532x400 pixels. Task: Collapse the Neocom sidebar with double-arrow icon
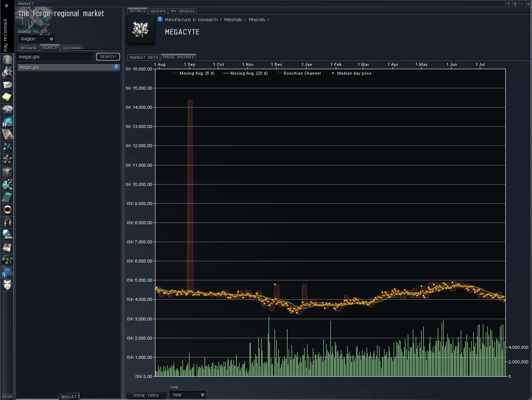6,5
